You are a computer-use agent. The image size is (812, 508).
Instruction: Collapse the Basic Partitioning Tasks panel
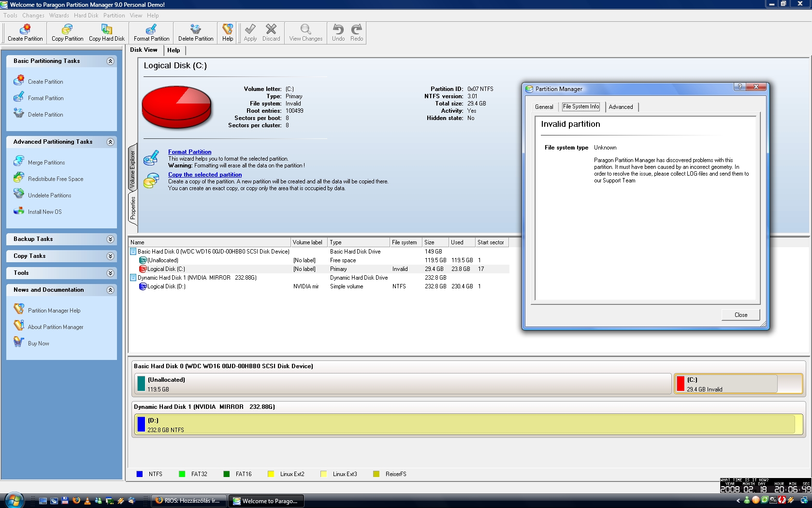tap(110, 61)
